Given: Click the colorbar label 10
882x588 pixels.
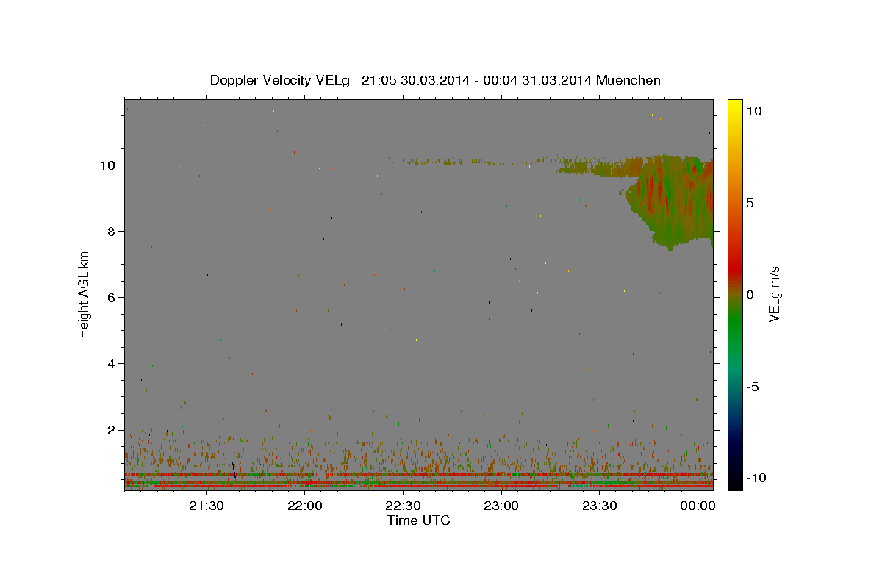Looking at the screenshot, I should click(x=754, y=111).
